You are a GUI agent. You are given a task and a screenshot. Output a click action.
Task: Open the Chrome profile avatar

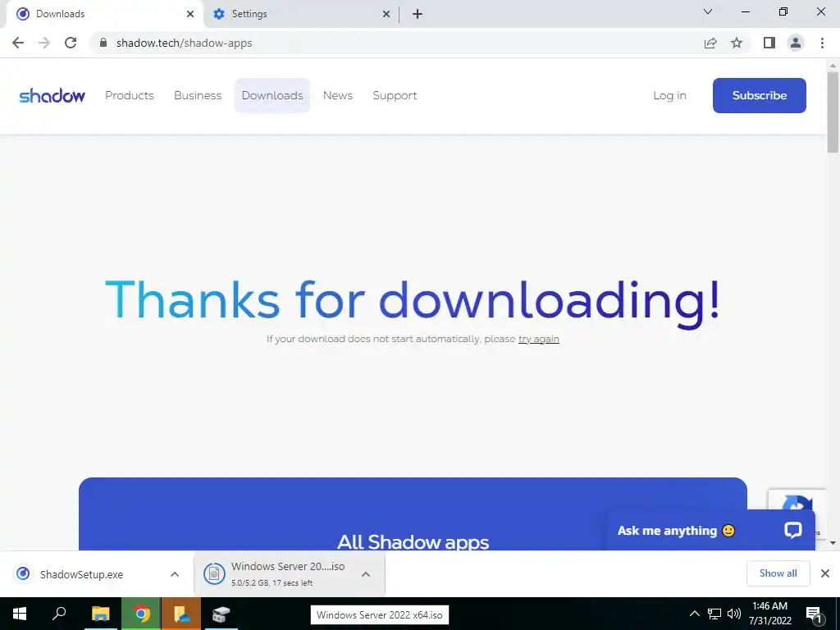coord(796,43)
